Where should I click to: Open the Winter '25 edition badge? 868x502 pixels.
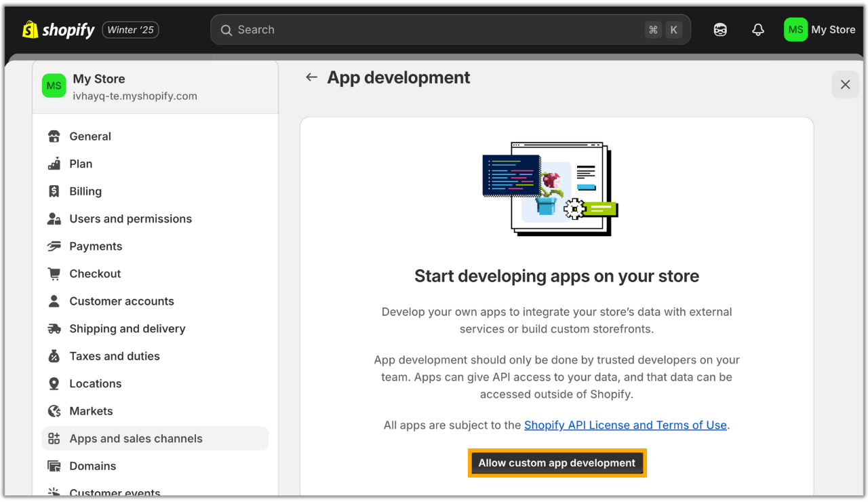(131, 30)
